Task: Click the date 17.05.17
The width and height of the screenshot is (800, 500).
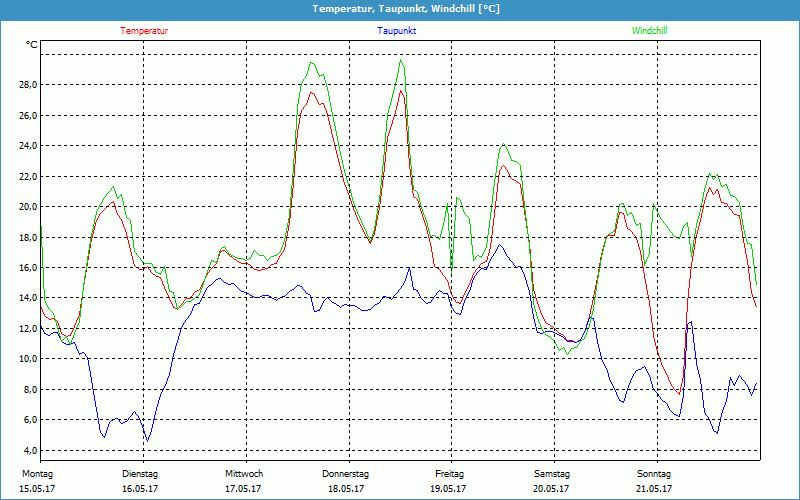Action: point(243,489)
